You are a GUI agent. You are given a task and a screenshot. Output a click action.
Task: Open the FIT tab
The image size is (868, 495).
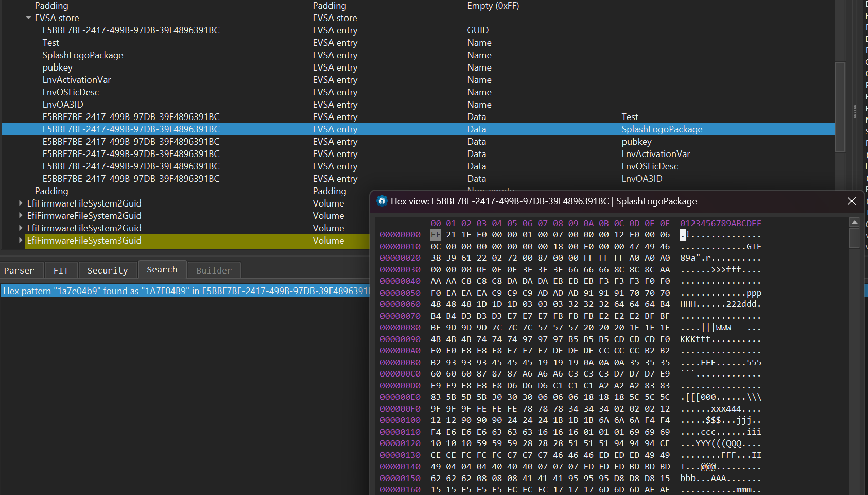coord(61,270)
